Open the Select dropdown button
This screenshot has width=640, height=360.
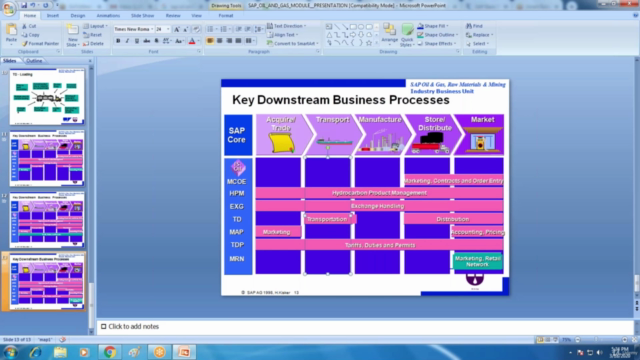point(478,43)
